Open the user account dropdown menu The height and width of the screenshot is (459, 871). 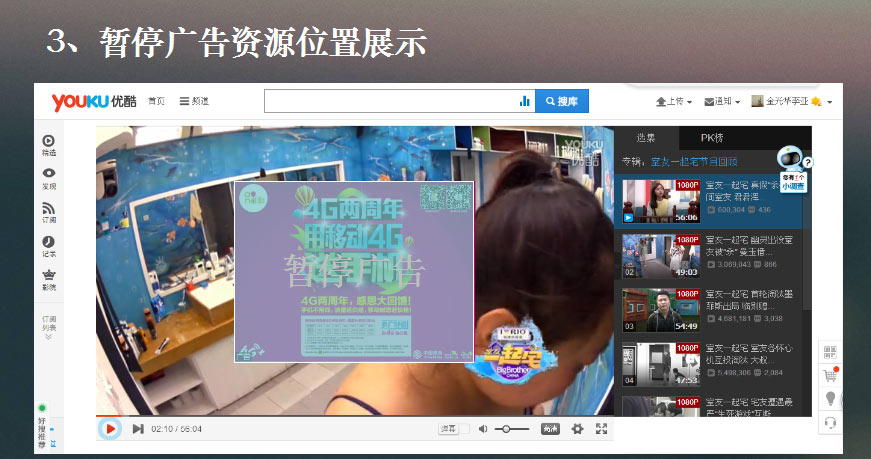click(x=792, y=101)
